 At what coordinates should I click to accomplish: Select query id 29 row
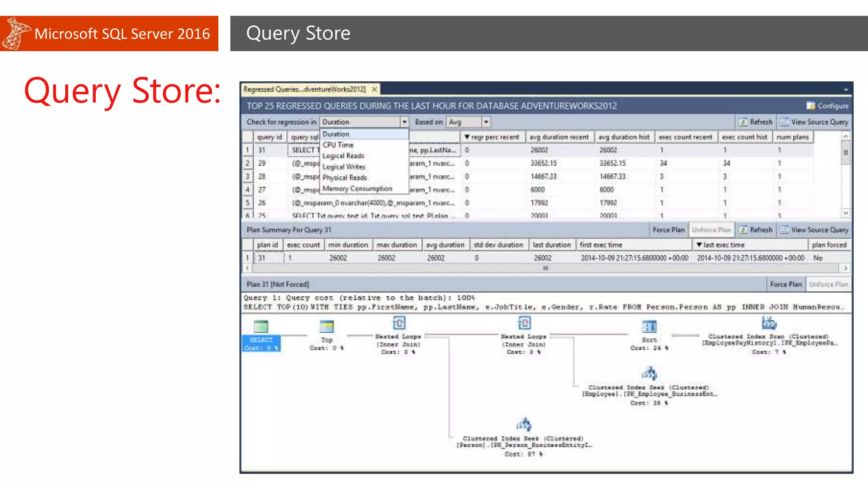pos(528,163)
